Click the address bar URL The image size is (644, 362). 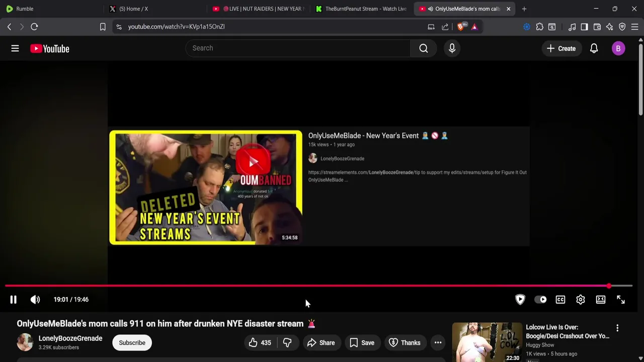(x=176, y=27)
